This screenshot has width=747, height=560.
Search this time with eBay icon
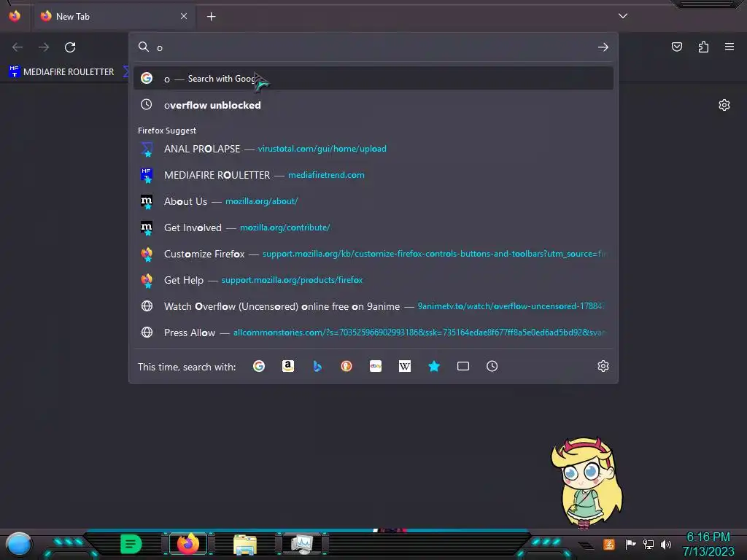point(376,366)
